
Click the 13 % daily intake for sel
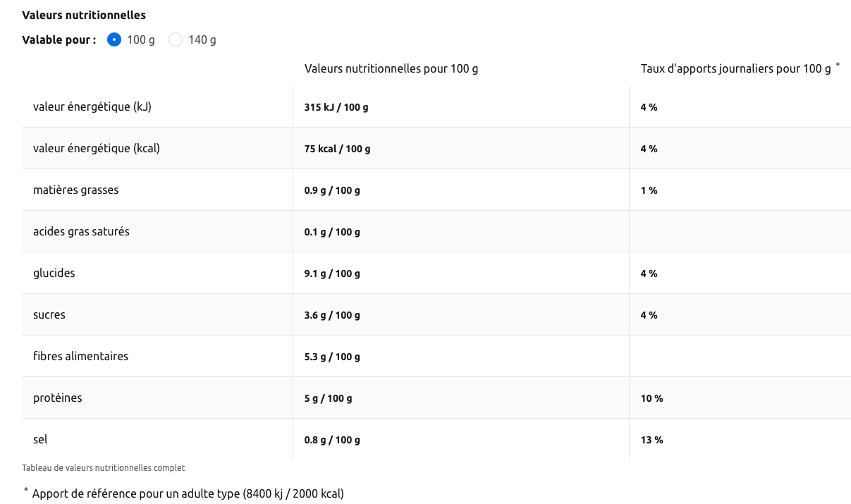pyautogui.click(x=651, y=440)
